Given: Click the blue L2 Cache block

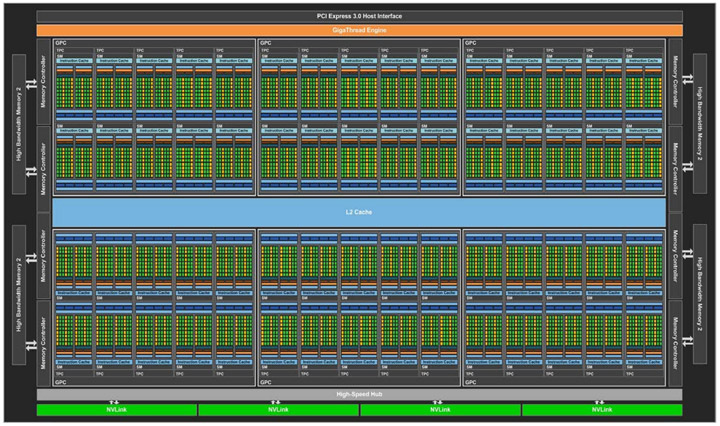Looking at the screenshot, I should [x=359, y=212].
